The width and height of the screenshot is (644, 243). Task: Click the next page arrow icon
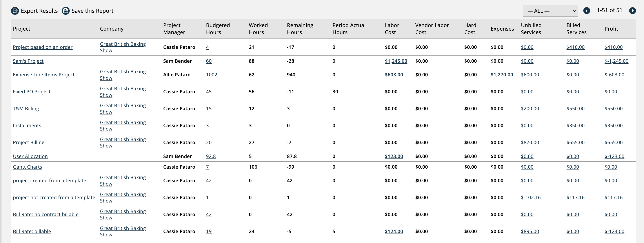pyautogui.click(x=633, y=11)
